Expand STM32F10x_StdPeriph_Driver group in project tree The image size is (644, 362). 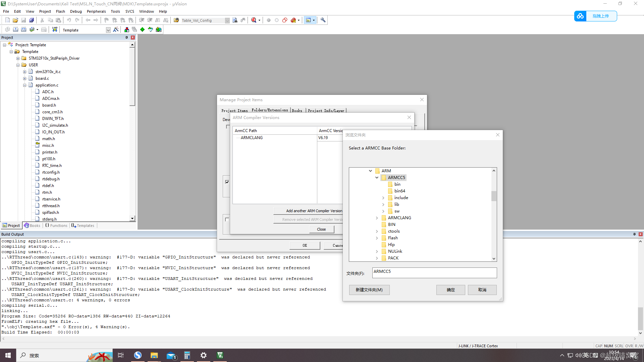click(18, 58)
